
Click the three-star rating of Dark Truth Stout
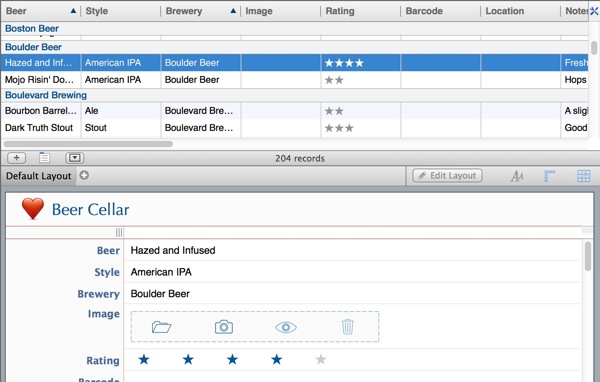(x=339, y=128)
